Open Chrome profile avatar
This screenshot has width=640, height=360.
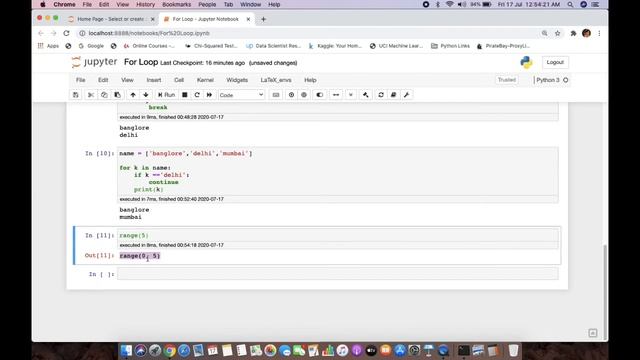[x=587, y=33]
